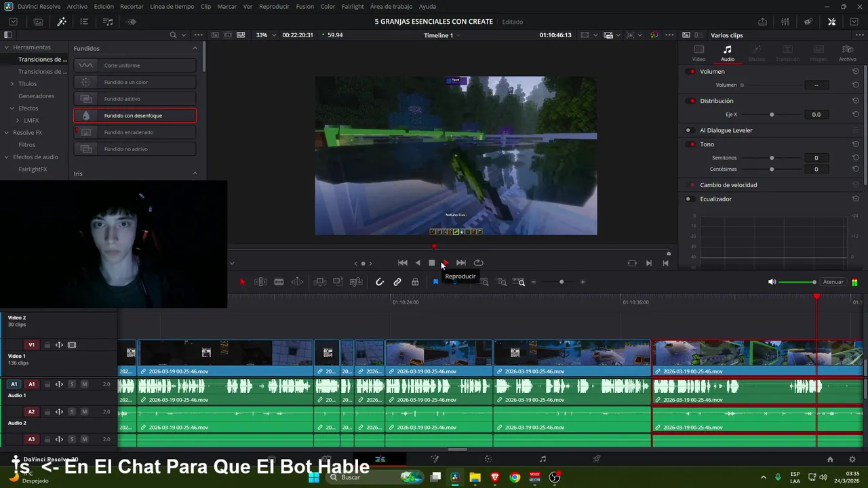
Task: Toggle the Tono section enable dot
Action: point(692,144)
